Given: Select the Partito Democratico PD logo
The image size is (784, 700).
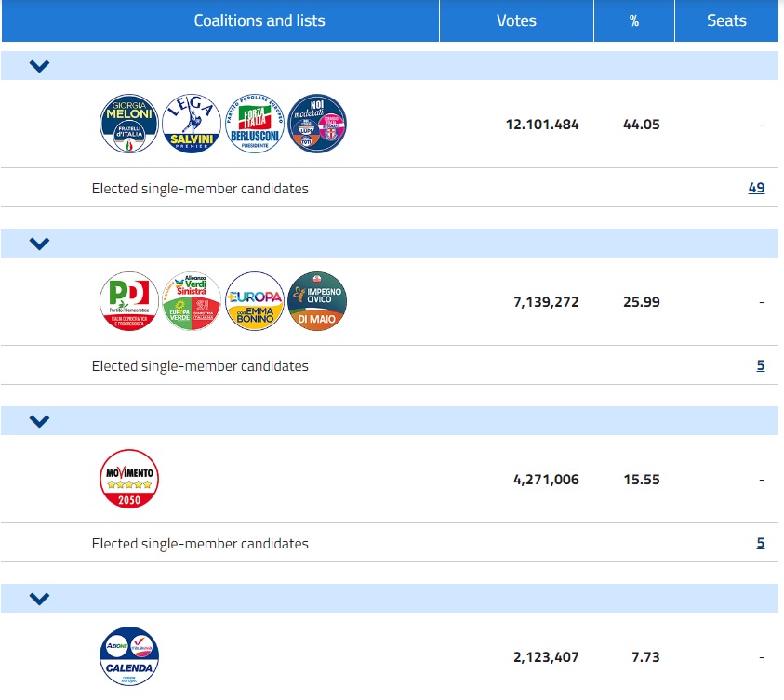Looking at the screenshot, I should pyautogui.click(x=129, y=301).
